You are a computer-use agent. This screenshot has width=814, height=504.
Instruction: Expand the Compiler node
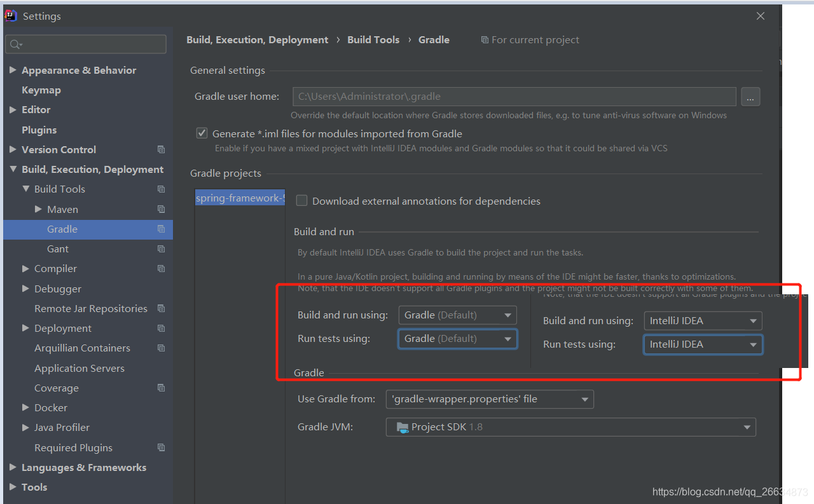coord(25,268)
